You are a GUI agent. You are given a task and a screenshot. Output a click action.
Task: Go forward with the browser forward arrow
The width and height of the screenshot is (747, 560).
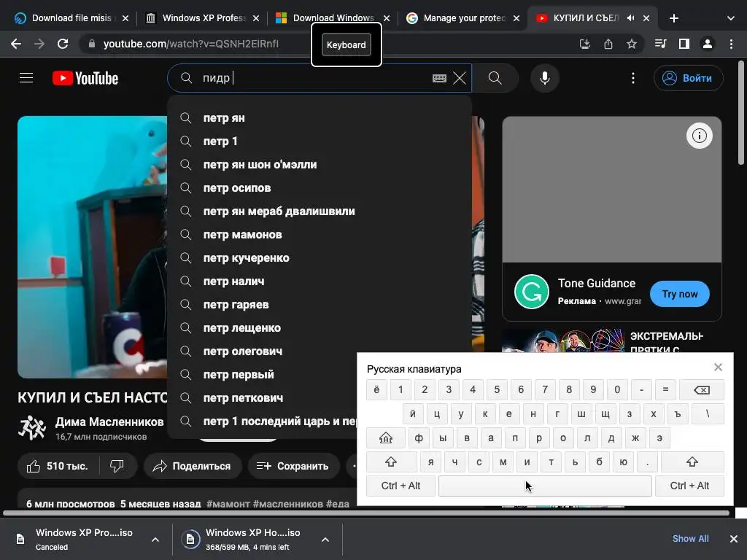click(39, 44)
